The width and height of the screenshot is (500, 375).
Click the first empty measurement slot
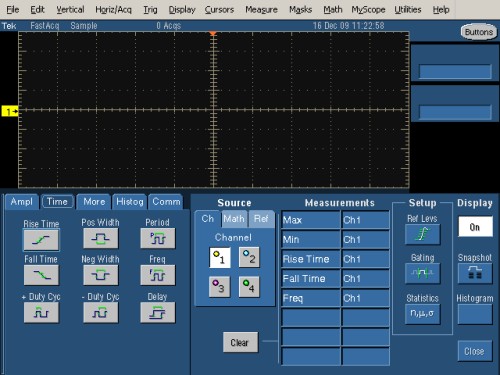point(311,318)
